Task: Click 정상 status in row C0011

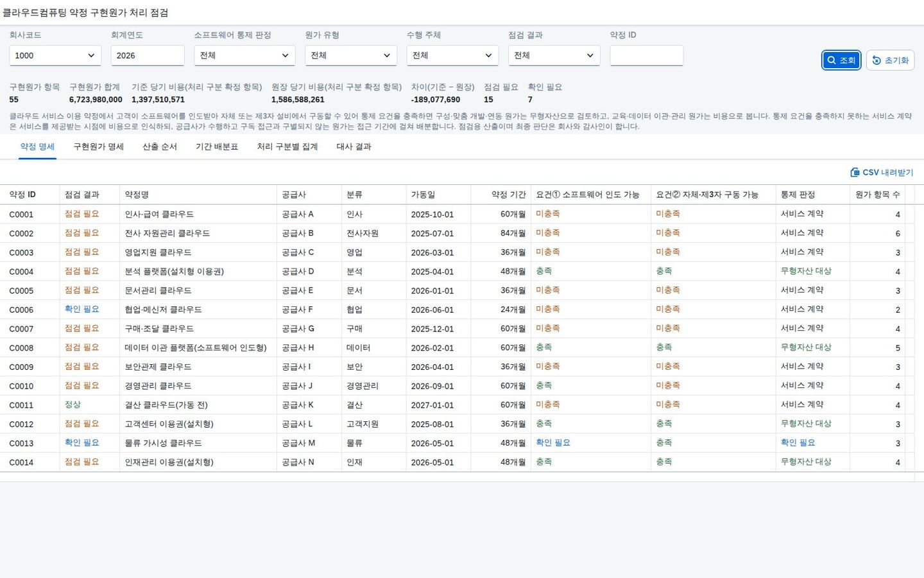Action: tap(73, 405)
